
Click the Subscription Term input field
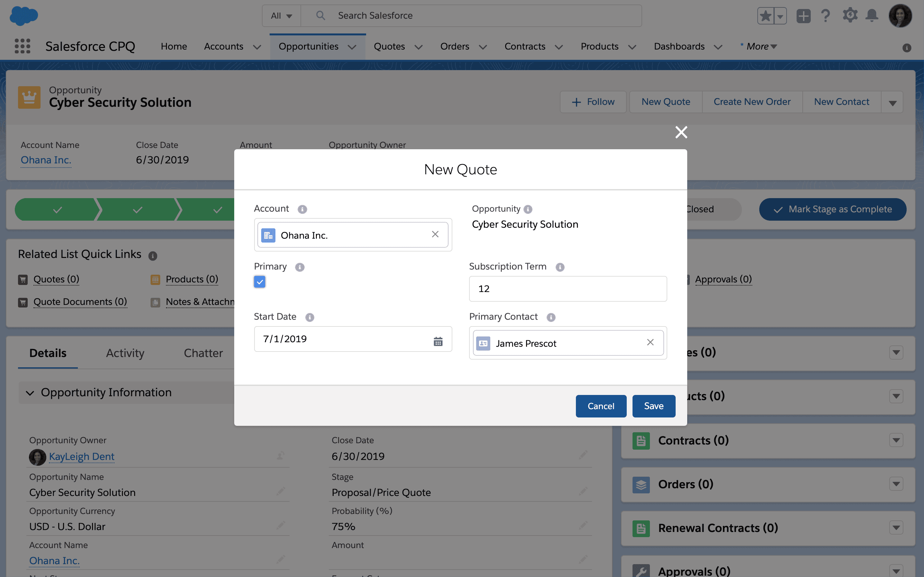point(568,288)
